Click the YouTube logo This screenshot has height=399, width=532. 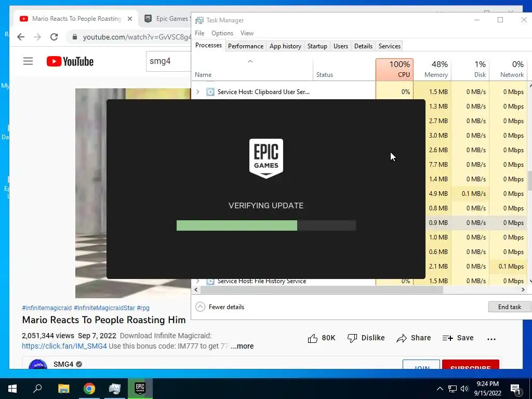click(70, 61)
